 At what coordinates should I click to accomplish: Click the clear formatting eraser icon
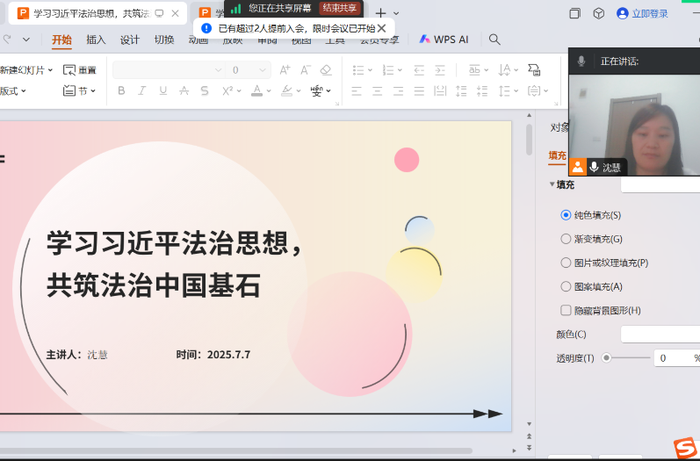pos(325,70)
